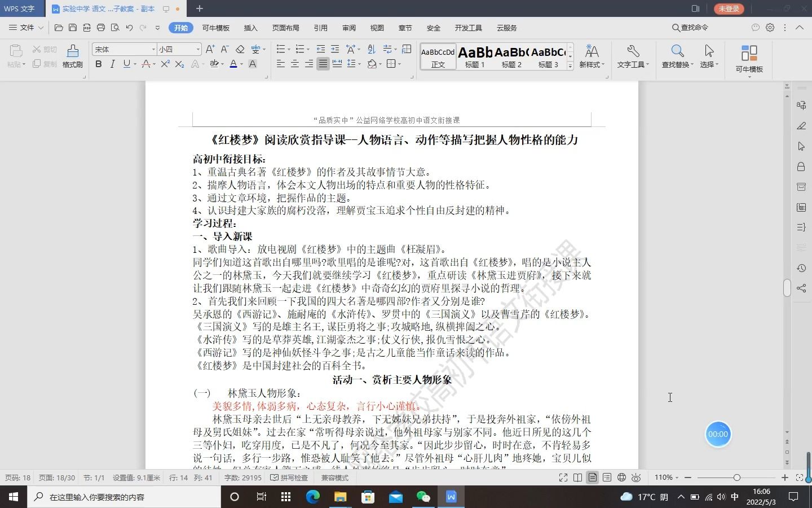The image size is (812, 508).
Task: Select justify alignment
Action: (x=323, y=64)
